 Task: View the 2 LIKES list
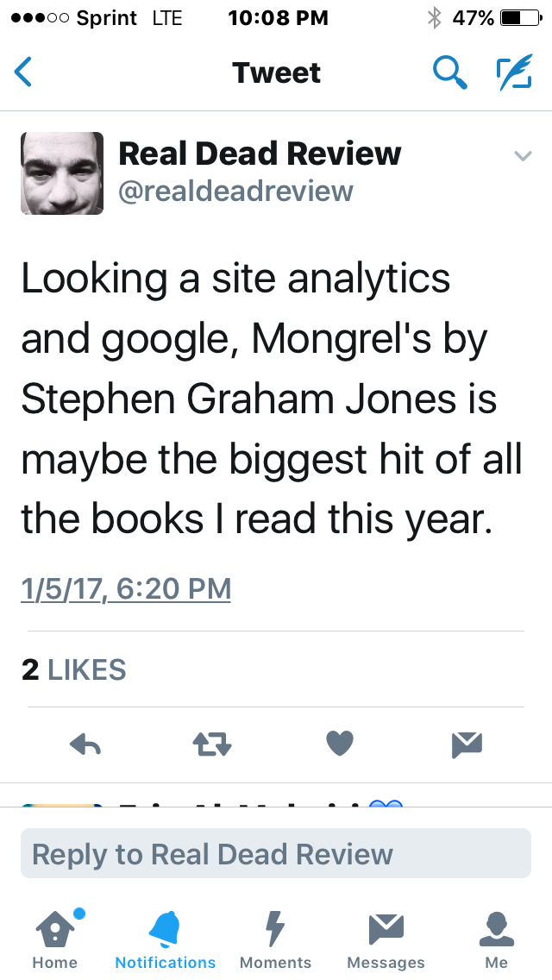click(74, 670)
